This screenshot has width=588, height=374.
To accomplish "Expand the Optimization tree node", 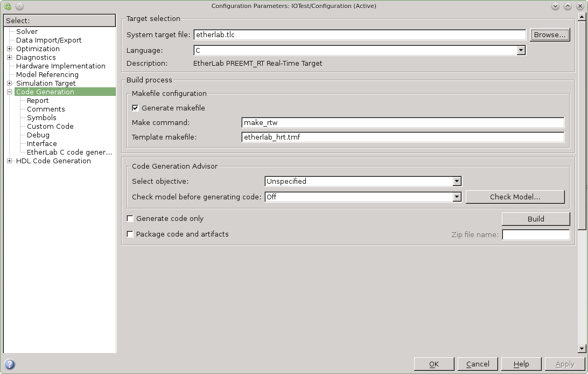I will tap(9, 49).
